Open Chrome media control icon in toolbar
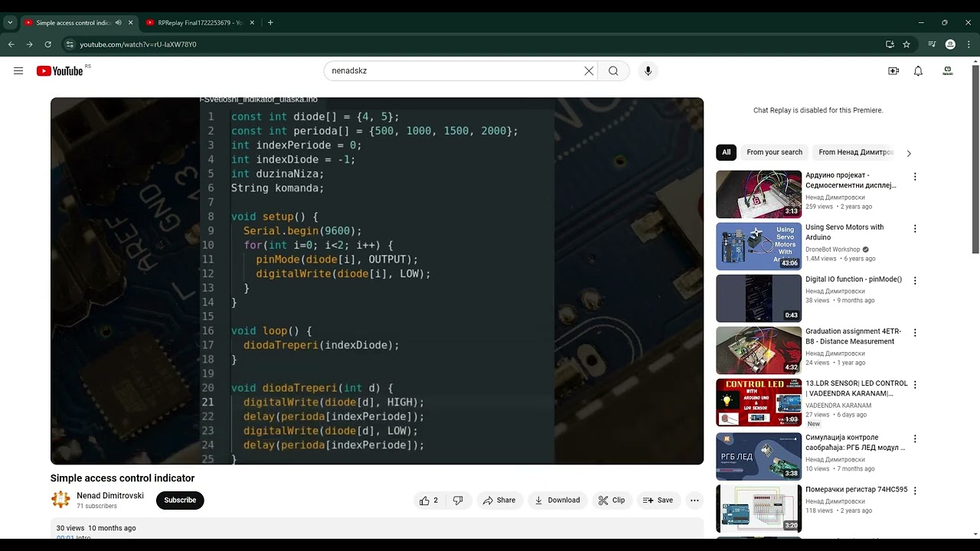Image resolution: width=980 pixels, height=551 pixels. point(932,44)
